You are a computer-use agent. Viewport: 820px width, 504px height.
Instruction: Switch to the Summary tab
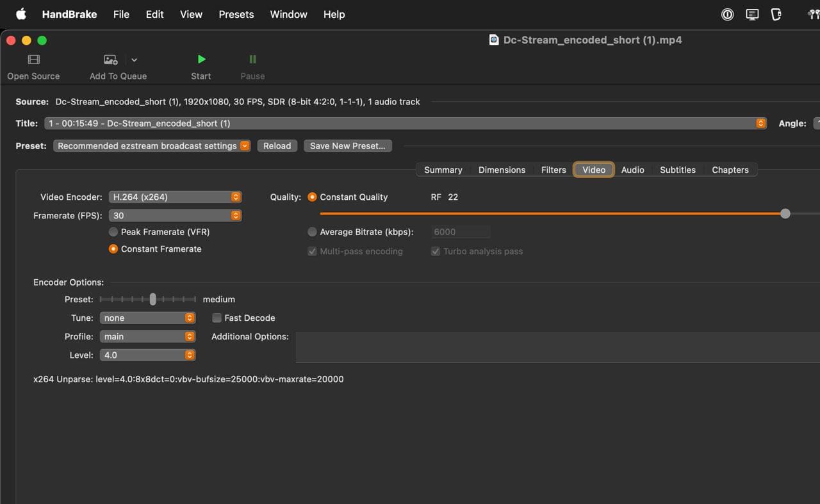click(443, 170)
